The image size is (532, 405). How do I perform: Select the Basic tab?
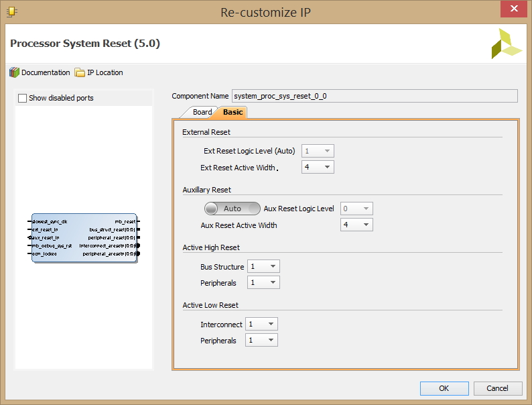coord(232,112)
